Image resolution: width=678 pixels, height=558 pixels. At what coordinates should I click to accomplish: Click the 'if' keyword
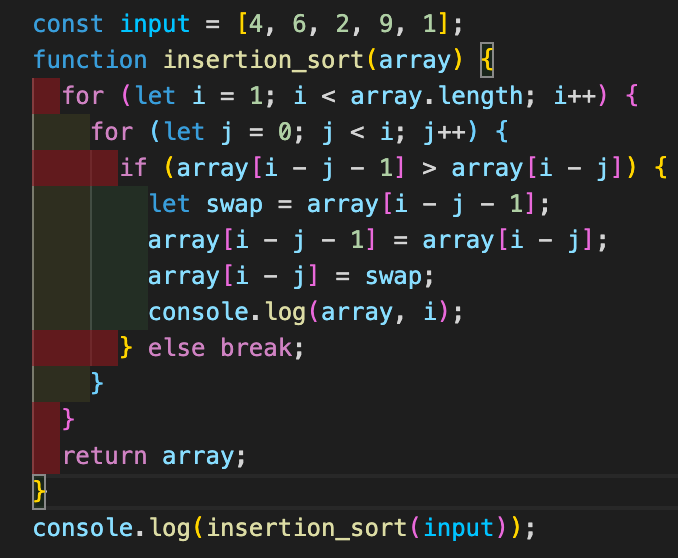click(133, 167)
